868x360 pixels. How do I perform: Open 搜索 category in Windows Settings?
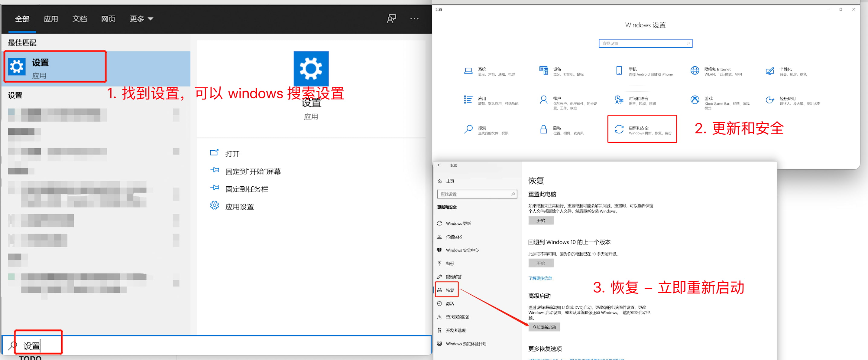[486, 130]
